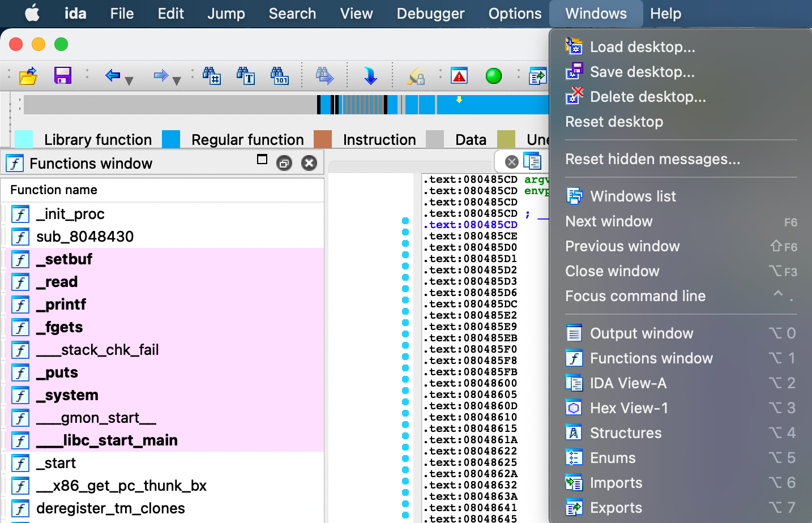
Task: Open Hex View-1 from the menu
Action: tap(681, 408)
